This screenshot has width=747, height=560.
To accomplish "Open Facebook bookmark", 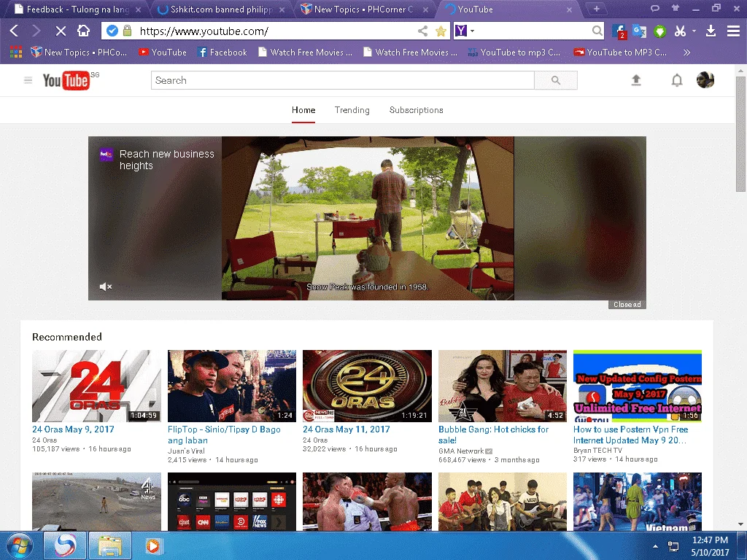I will pos(222,52).
